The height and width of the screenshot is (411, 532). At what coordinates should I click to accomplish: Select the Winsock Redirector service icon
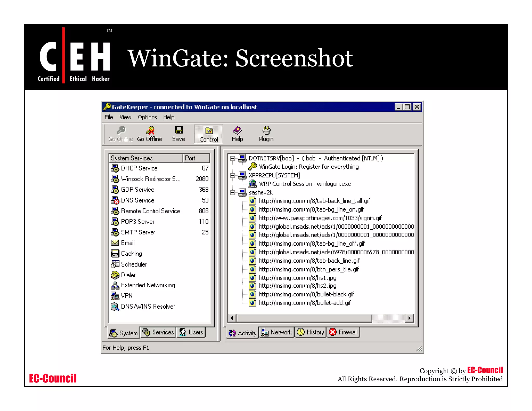click(x=115, y=179)
